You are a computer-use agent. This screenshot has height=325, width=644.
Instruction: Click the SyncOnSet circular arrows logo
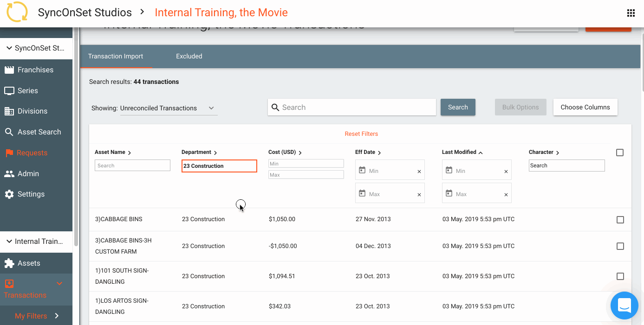(17, 13)
